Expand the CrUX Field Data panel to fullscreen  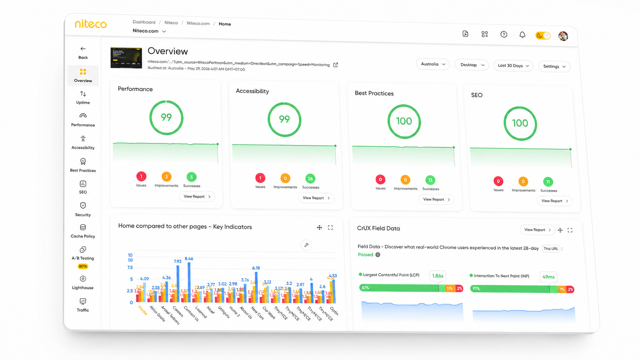[570, 230]
